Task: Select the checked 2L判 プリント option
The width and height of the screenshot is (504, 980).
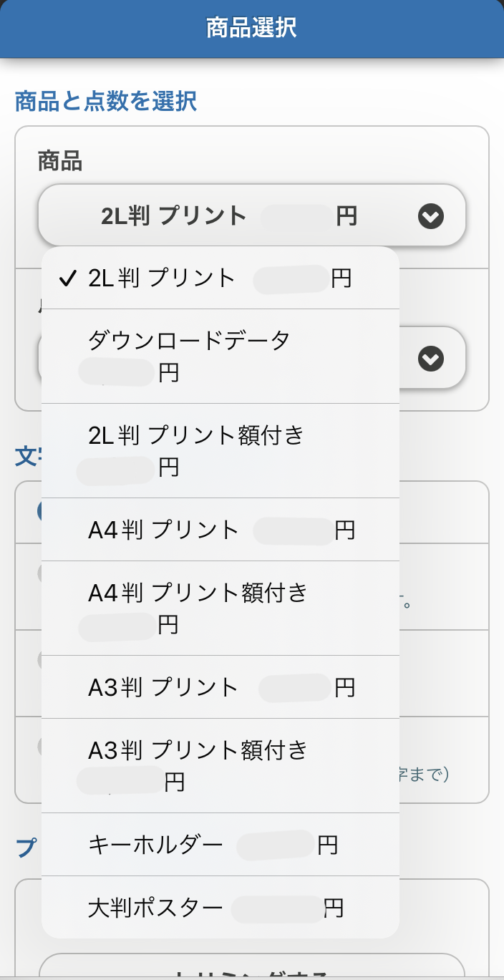Action: tap(220, 278)
